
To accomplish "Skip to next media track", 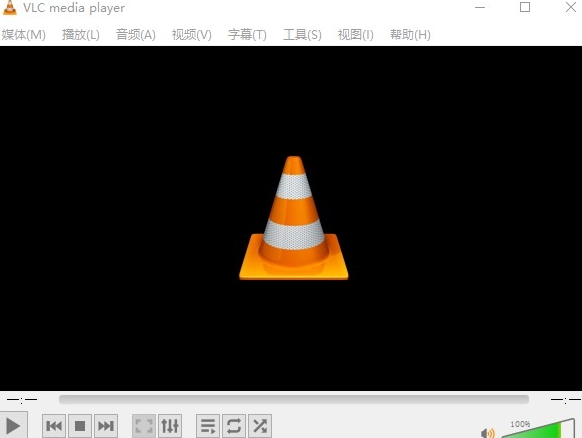I will [x=106, y=426].
